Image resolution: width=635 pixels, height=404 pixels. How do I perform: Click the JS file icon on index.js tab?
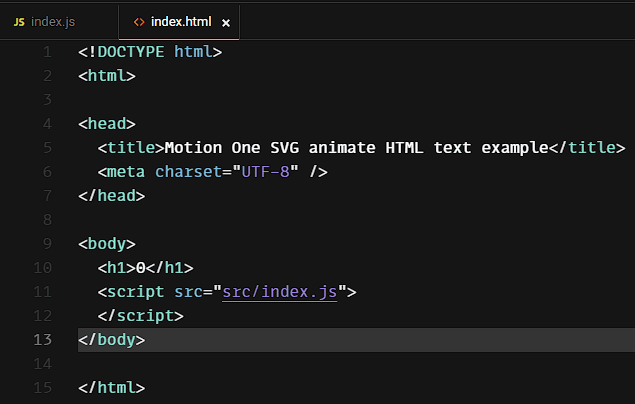[19, 21]
